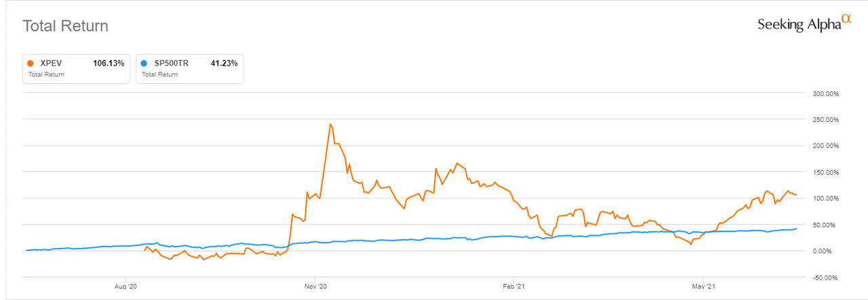Screen dimensions: 868x300
Task: Click the SP500TR 41.23% return value
Action: pyautogui.click(x=224, y=64)
